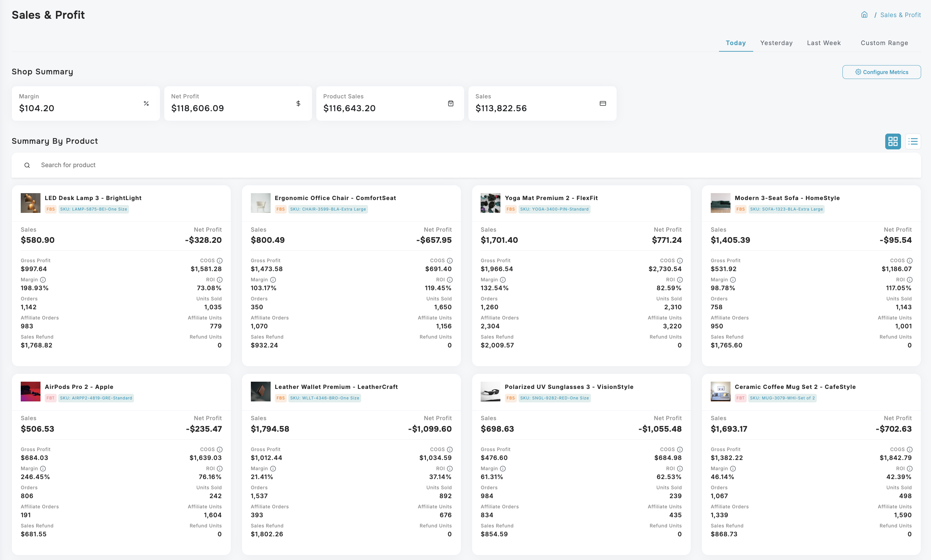
Task: Click Margin info icon on Ergonomic Office Chair
Action: pyautogui.click(x=273, y=280)
